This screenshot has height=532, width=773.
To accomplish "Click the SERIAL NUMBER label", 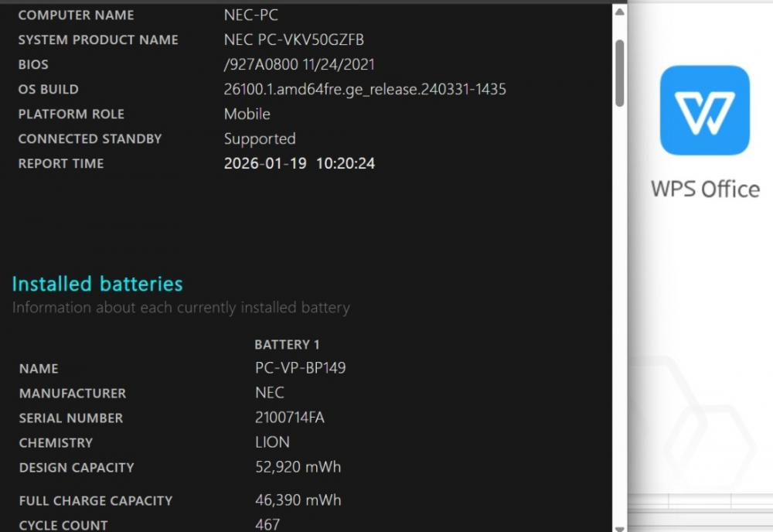I will 71,418.
